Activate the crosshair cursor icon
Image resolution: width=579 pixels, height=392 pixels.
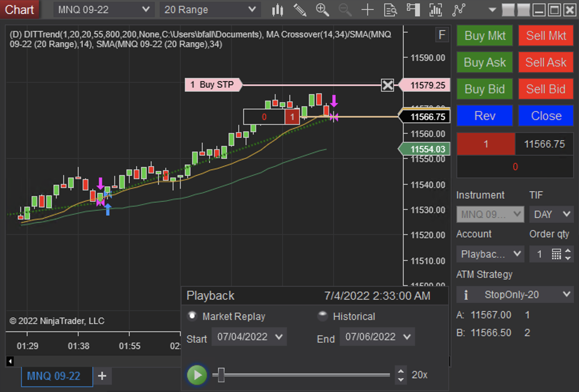367,10
